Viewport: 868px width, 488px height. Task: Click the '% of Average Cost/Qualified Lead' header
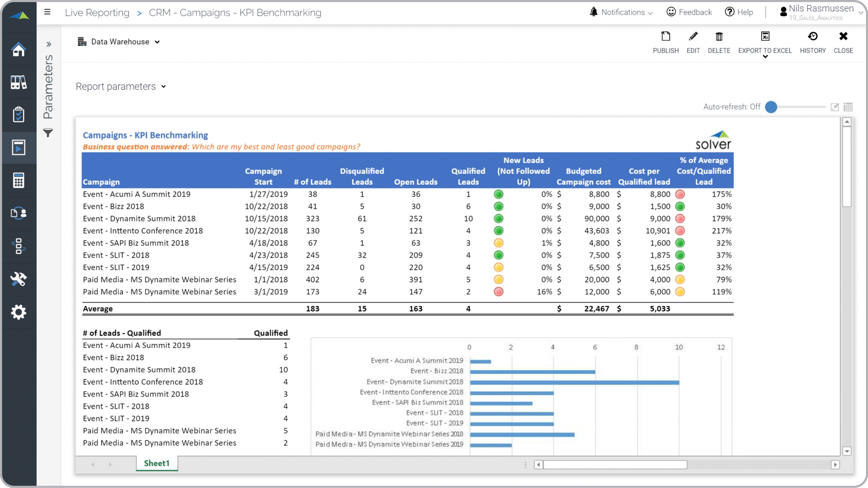(704, 171)
